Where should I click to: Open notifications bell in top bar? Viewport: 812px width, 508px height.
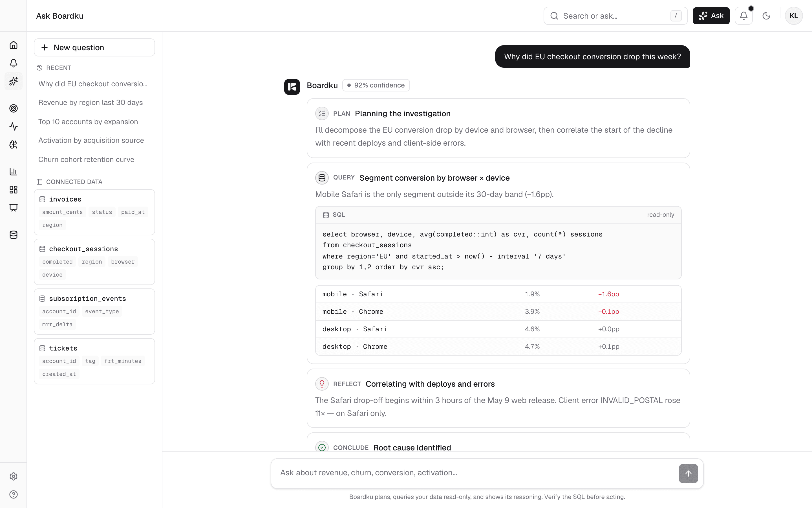click(x=743, y=16)
